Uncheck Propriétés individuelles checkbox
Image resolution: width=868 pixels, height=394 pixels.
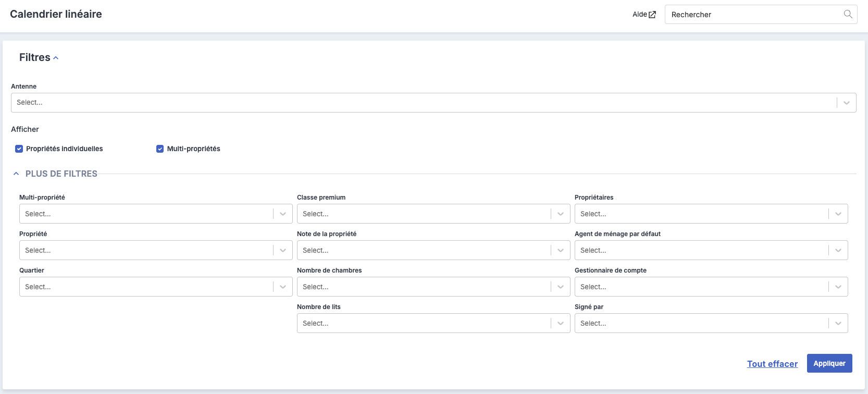pos(19,149)
